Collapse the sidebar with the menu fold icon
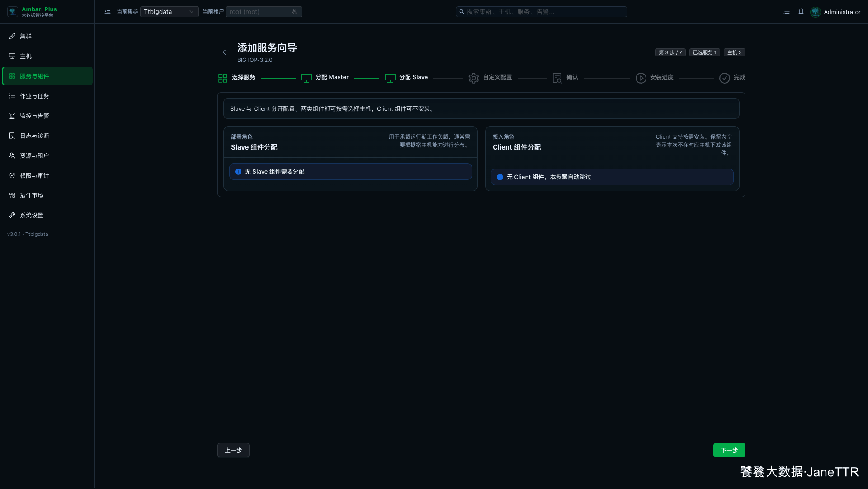 108,12
